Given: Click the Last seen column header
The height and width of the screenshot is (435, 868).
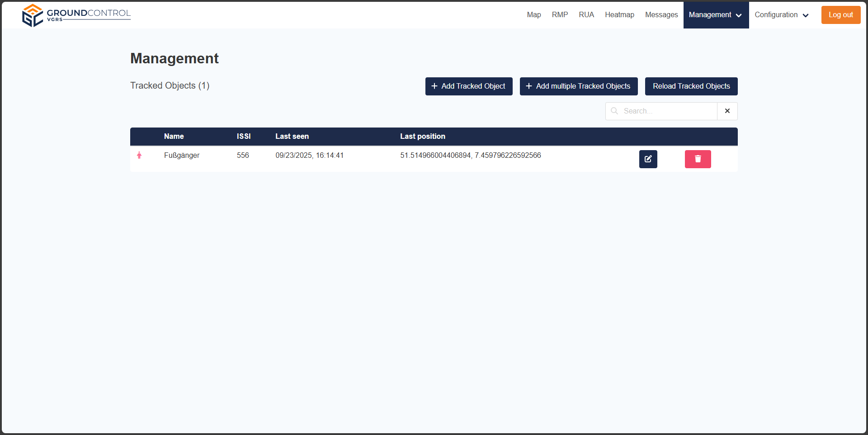Looking at the screenshot, I should pyautogui.click(x=292, y=137).
